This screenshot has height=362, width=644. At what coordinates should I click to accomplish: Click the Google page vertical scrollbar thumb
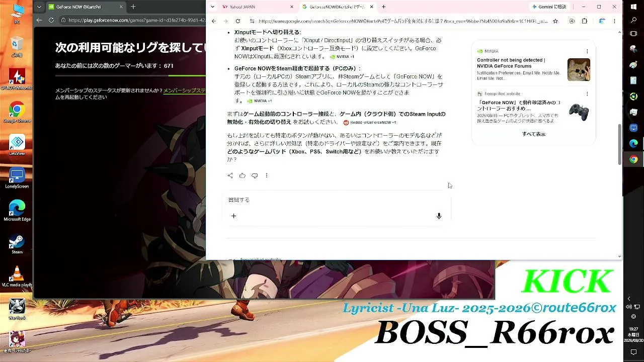pos(619,143)
